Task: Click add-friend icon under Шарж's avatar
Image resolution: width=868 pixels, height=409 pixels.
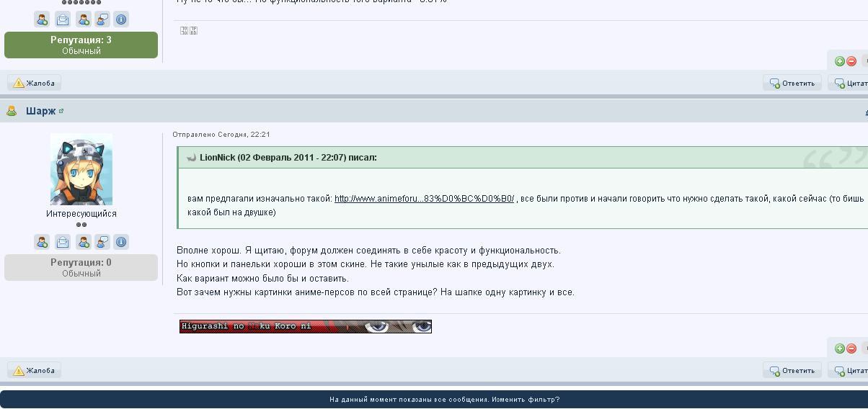Action: tap(43, 242)
